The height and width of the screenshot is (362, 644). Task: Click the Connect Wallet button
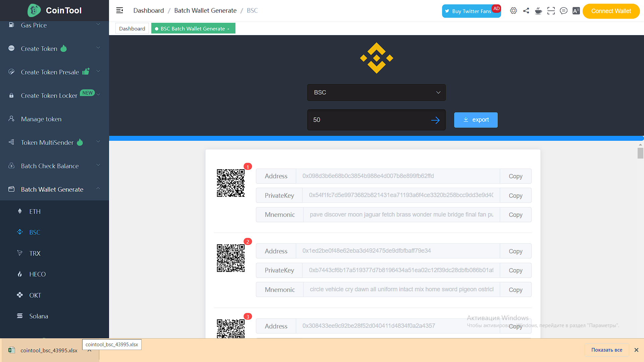pos(611,11)
